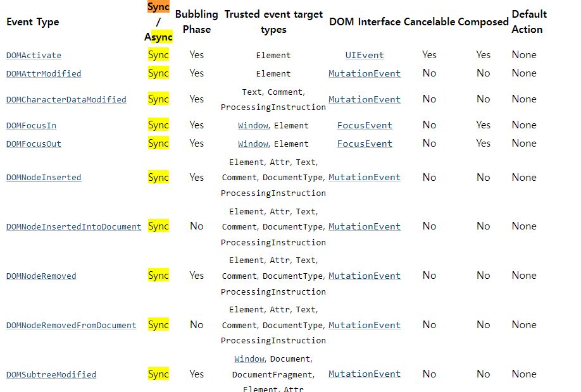Open the DOMNodeInsertedIntoDocument link
581x392 pixels.
click(74, 226)
